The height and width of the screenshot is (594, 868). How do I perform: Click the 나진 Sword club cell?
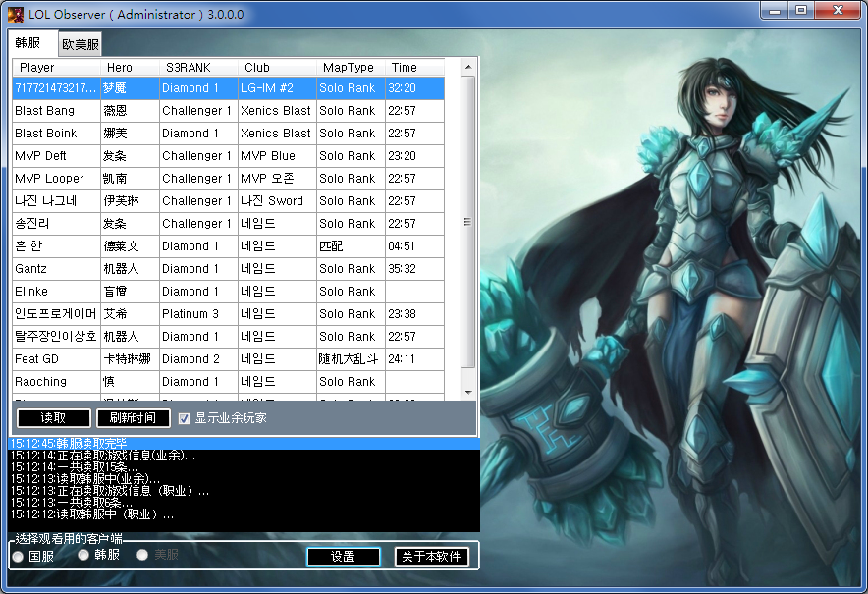click(x=277, y=201)
